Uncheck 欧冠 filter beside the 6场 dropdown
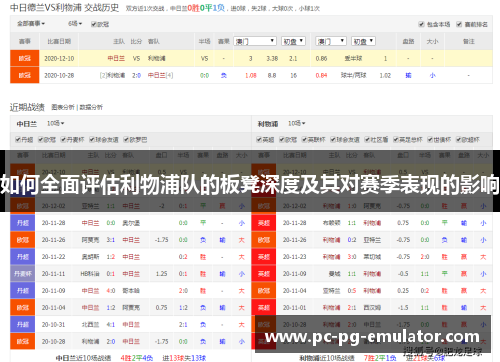Viewport: 500px width, 362px height. [94, 24]
